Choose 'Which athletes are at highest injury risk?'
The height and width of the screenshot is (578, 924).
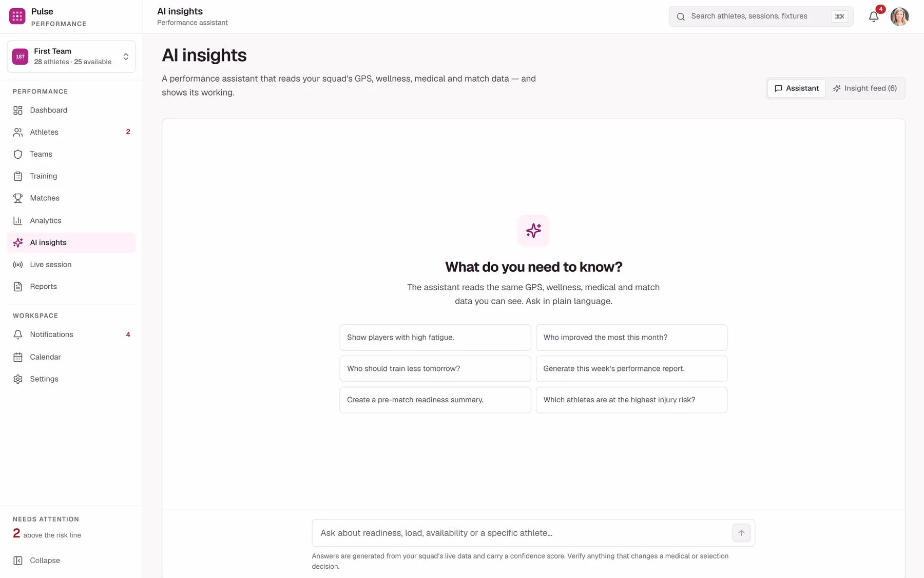631,400
